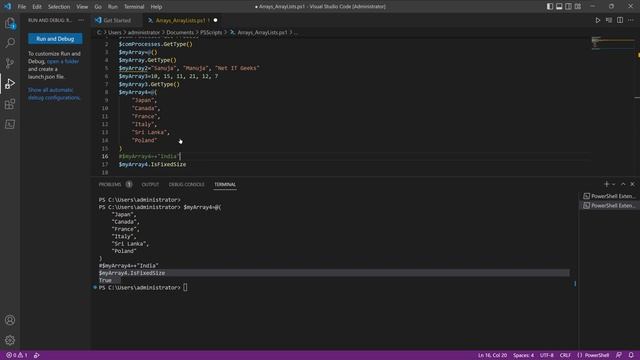
Task: Select the Run and Debug activity icon
Action: click(x=10, y=84)
